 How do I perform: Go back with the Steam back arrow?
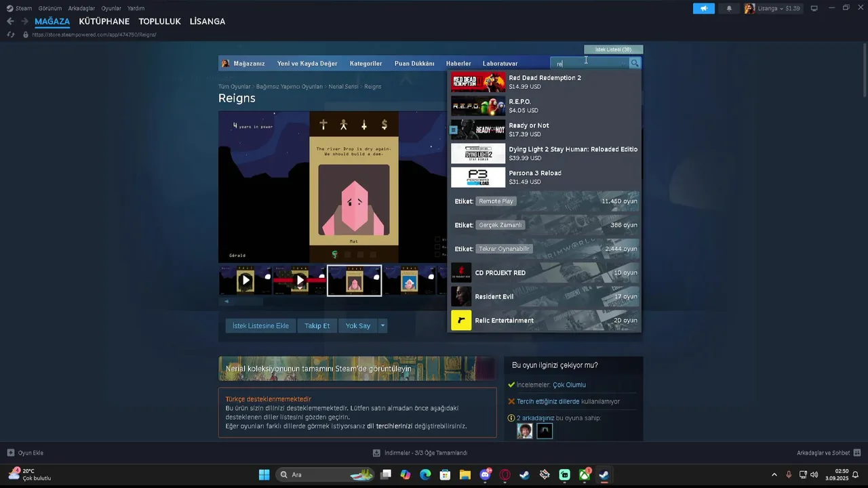pos(10,21)
